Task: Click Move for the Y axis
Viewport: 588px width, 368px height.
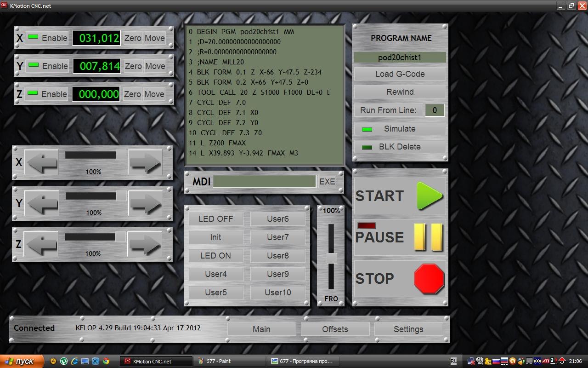Action: click(155, 66)
